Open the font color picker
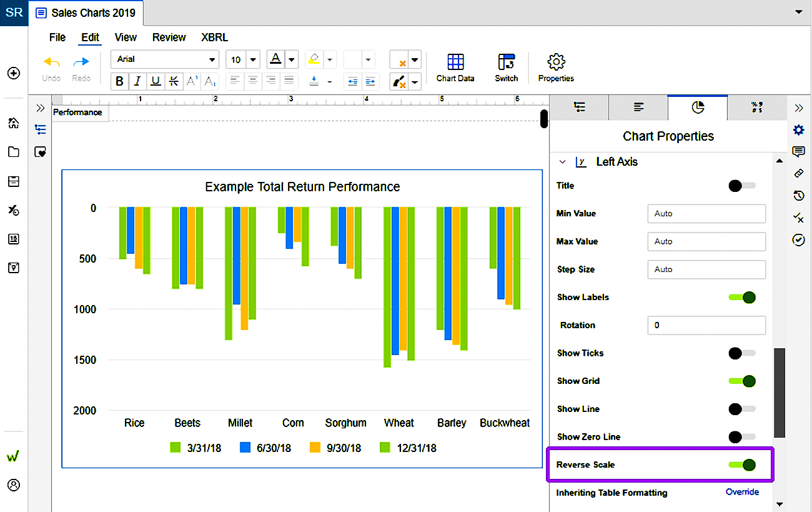This screenshot has height=512, width=812. point(291,60)
